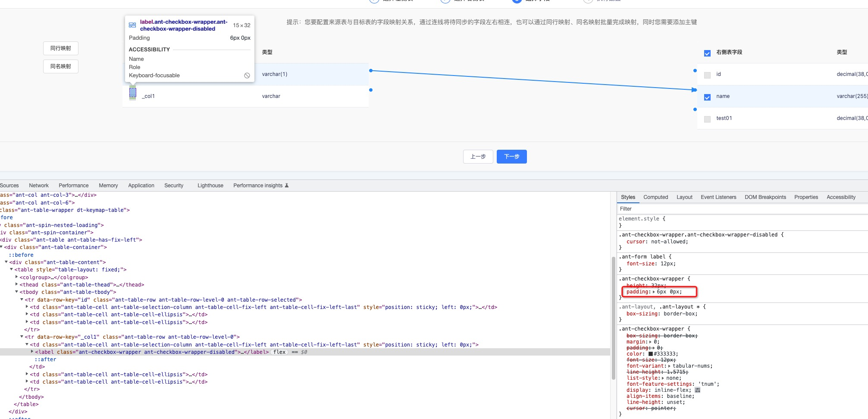Focus the Styles Filter input field
868x419 pixels.
[742, 209]
